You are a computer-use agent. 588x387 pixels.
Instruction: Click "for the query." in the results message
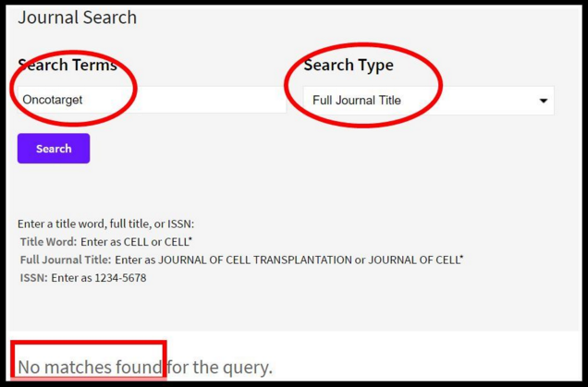tap(220, 367)
